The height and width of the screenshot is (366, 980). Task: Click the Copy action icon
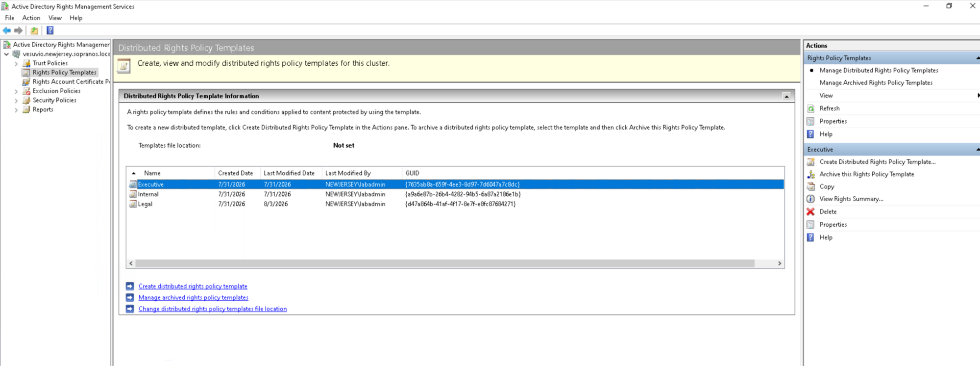click(811, 186)
